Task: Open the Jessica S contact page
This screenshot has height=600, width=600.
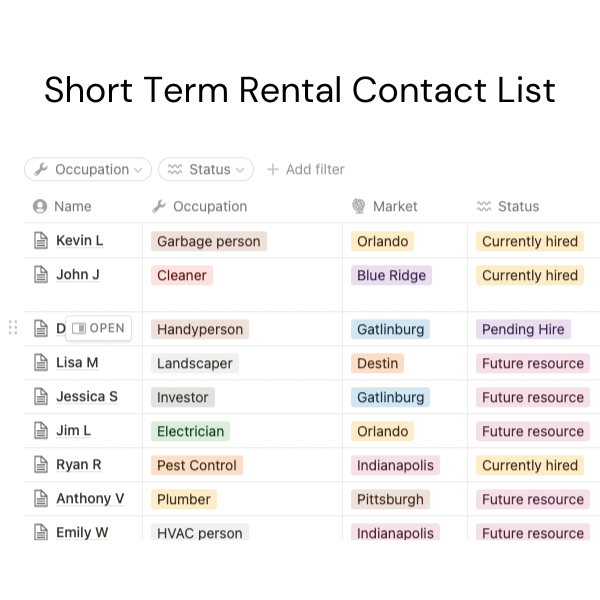Action: (86, 397)
